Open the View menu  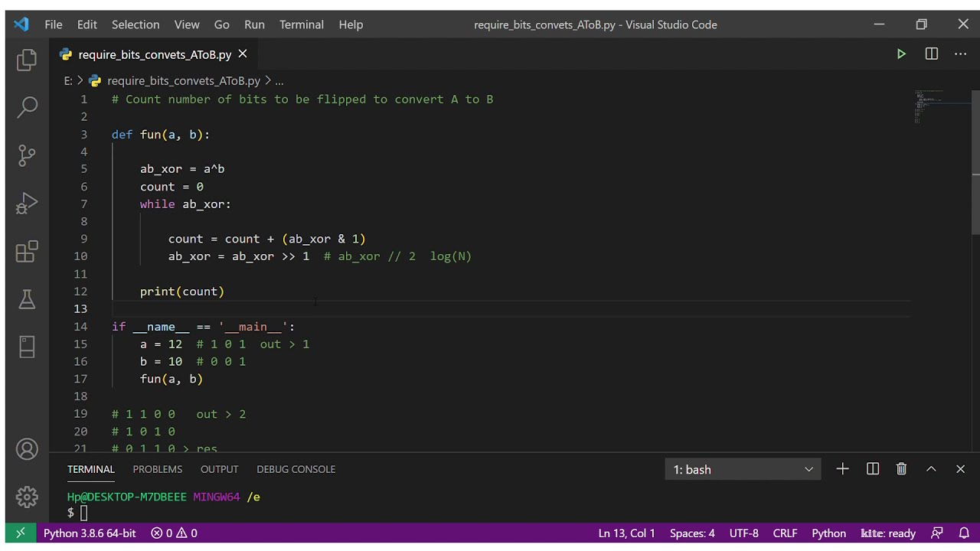click(187, 24)
